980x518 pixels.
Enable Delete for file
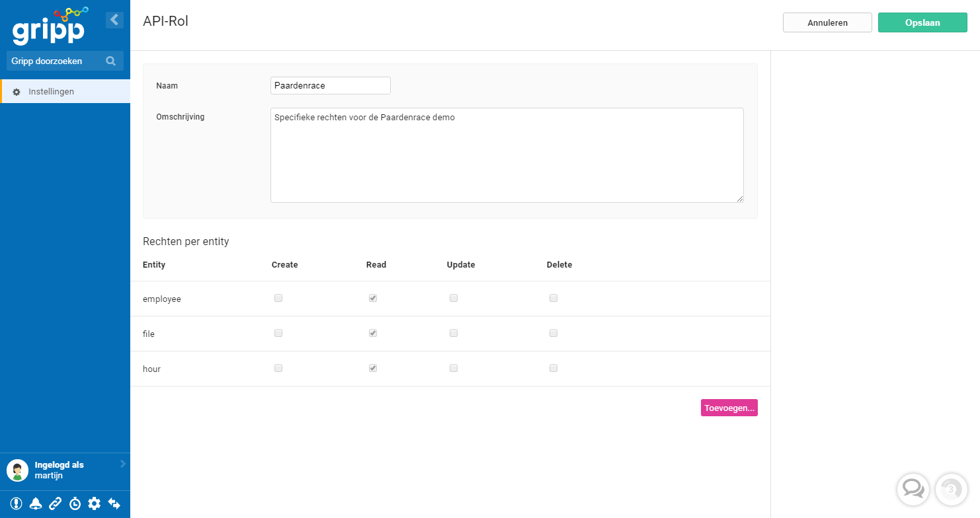pos(553,333)
